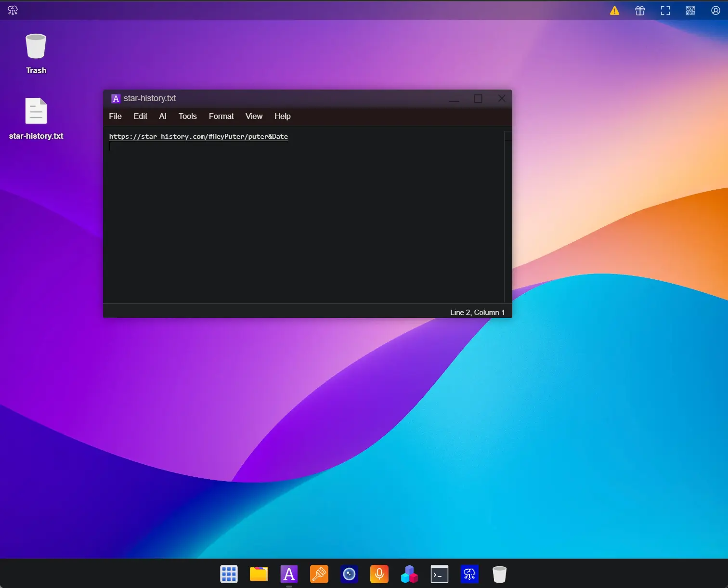Image resolution: width=728 pixels, height=588 pixels.
Task: Launch the microphone recorder app in taskbar
Action: coord(379,574)
